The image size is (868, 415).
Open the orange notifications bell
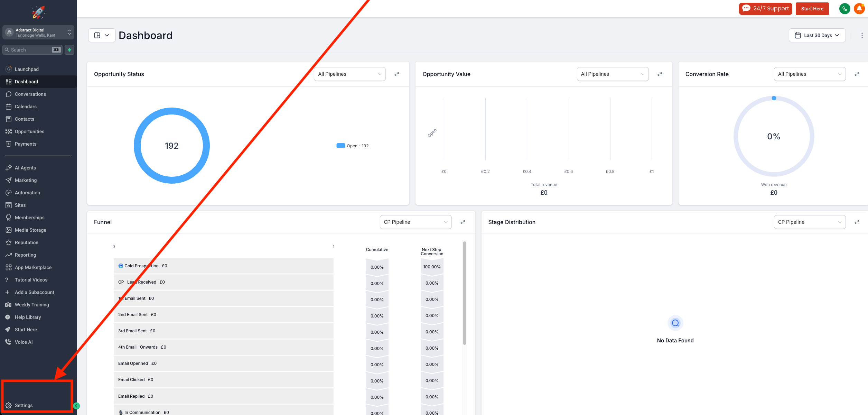coord(859,9)
